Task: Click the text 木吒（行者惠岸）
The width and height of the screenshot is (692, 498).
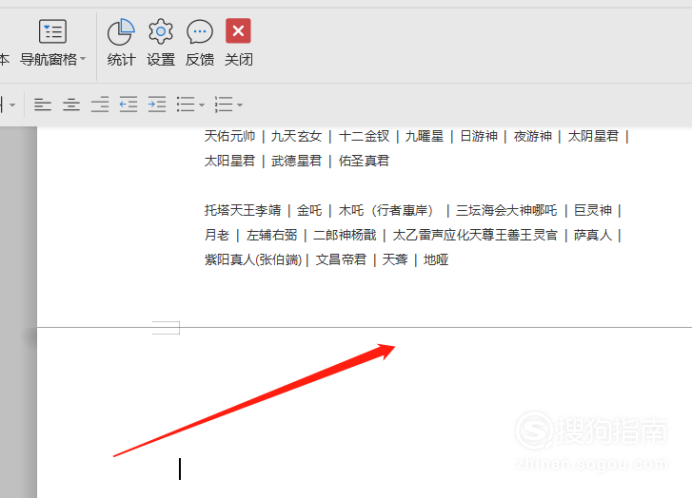Action: [x=387, y=210]
